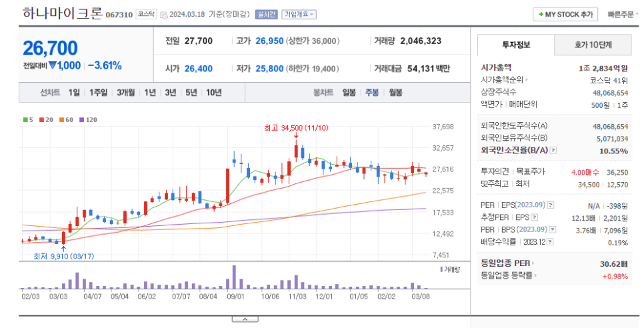Select the 3년 line chart period
The image size is (644, 328).
click(171, 93)
